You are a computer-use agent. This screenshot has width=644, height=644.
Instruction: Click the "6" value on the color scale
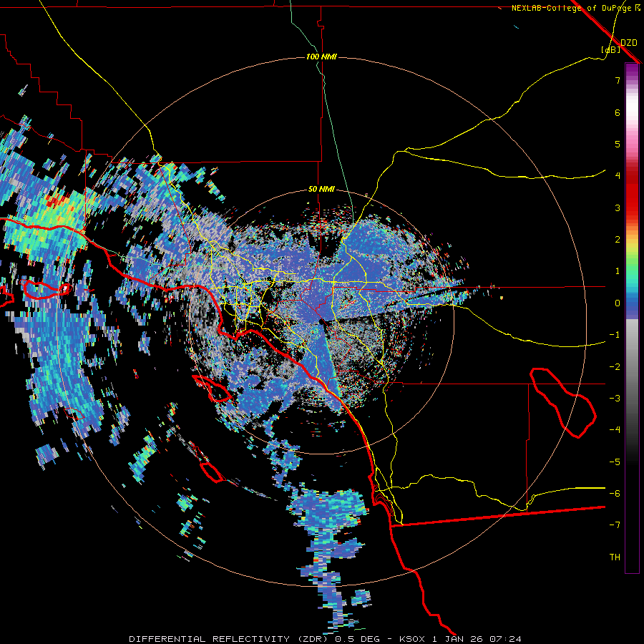click(x=618, y=112)
